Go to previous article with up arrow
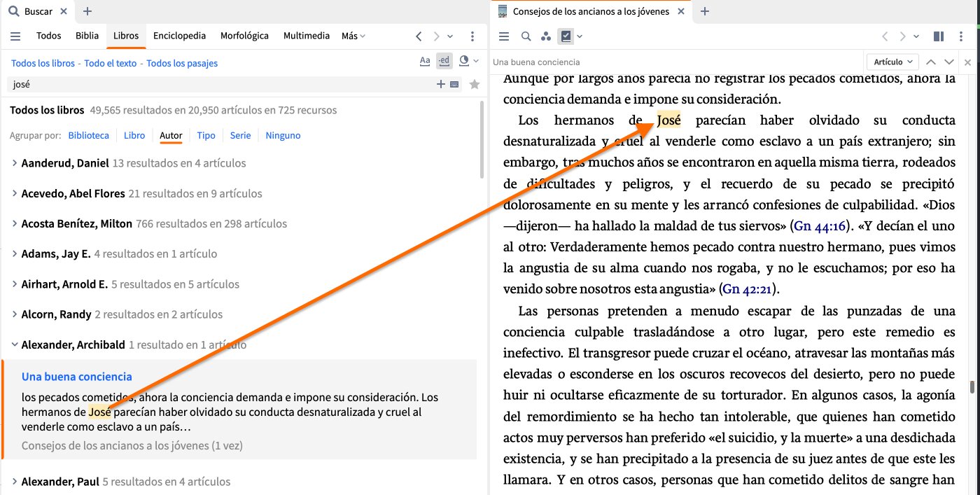The height and width of the screenshot is (495, 980). (931, 62)
